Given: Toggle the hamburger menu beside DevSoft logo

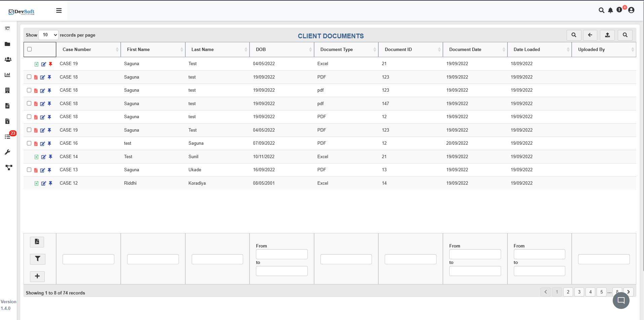Looking at the screenshot, I should pyautogui.click(x=59, y=10).
